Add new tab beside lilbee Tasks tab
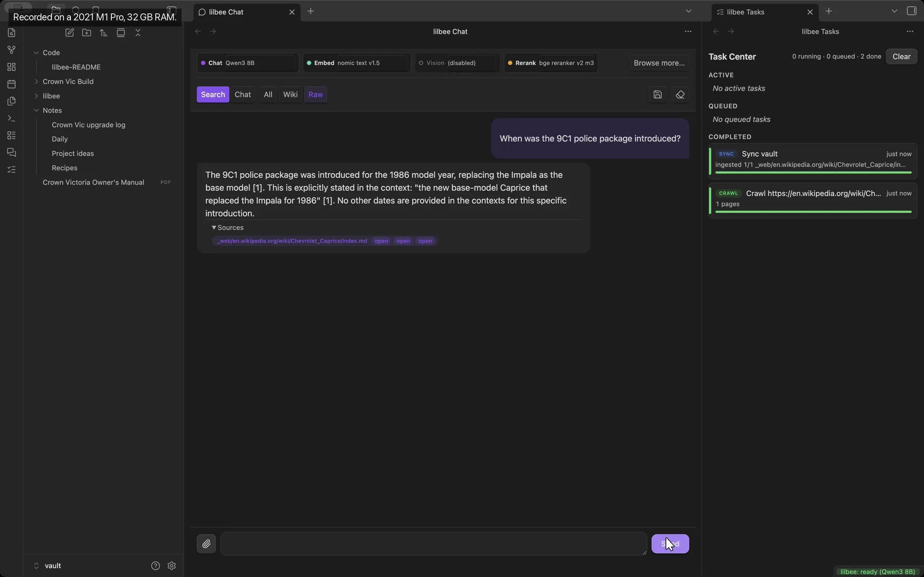Screen dimensions: 924x577 (x=829, y=11)
